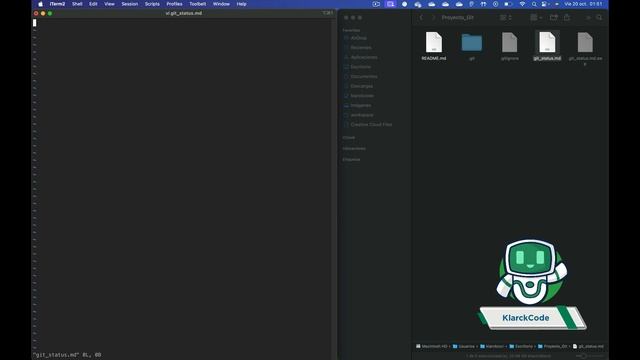The height and width of the screenshot is (360, 640).
Task: Click the Share icon in Finder toolbar
Action: [x=567, y=17]
